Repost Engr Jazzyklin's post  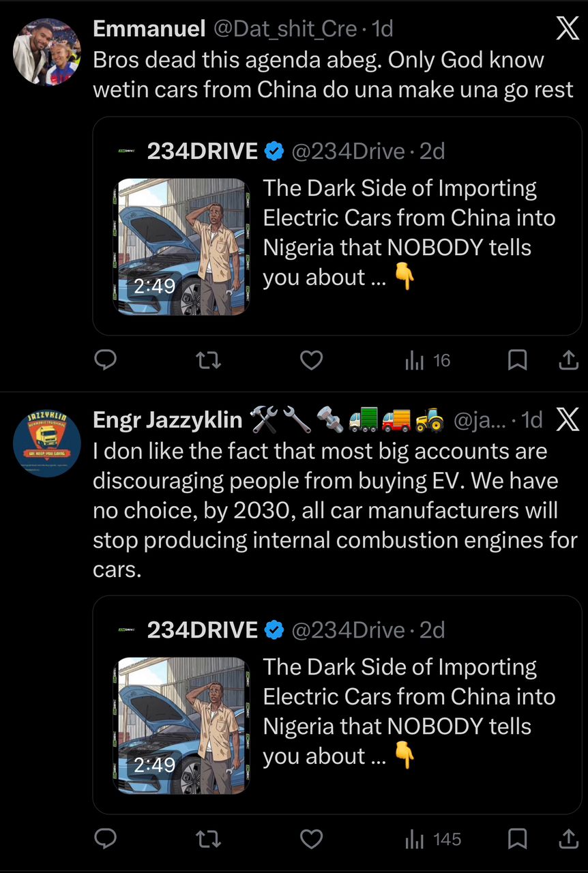click(x=208, y=839)
